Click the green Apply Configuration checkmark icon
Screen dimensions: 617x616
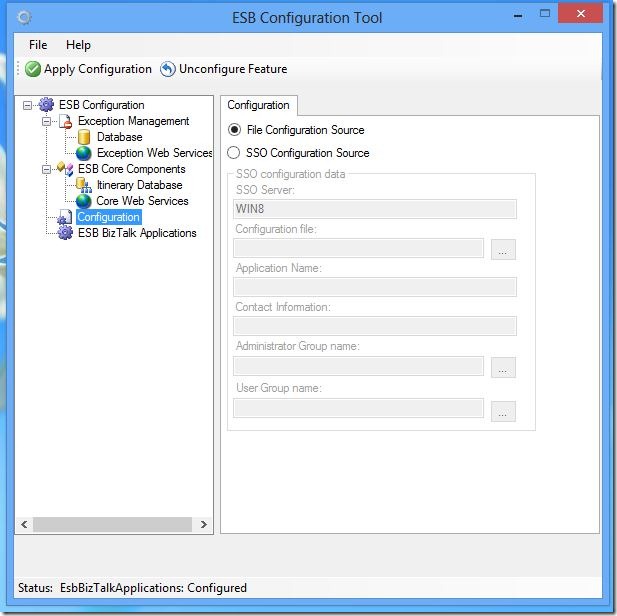click(x=33, y=69)
